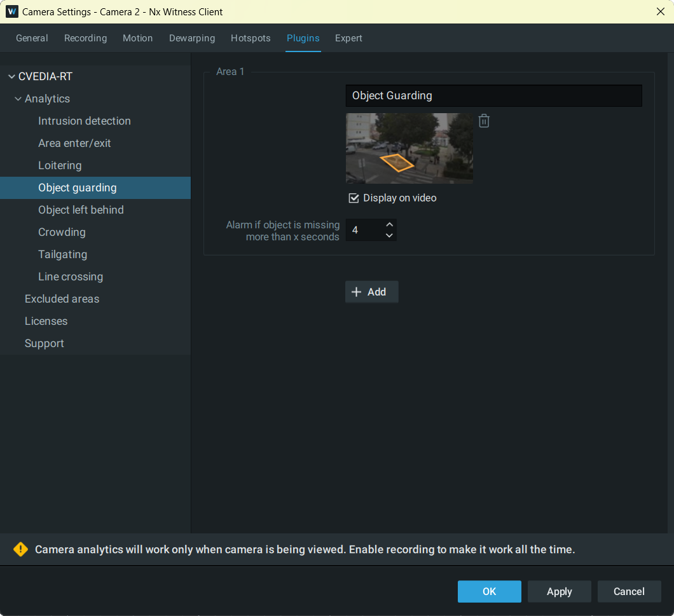Open the Hotspots tab

251,38
